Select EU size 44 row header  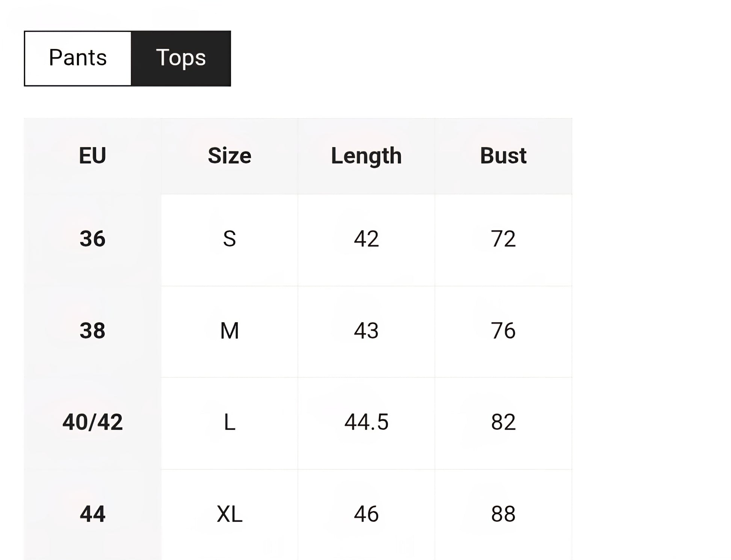[x=92, y=514]
